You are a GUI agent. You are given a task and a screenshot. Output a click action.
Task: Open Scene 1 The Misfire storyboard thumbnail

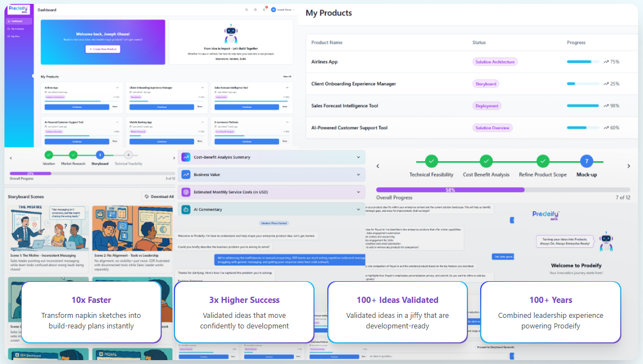(48, 228)
